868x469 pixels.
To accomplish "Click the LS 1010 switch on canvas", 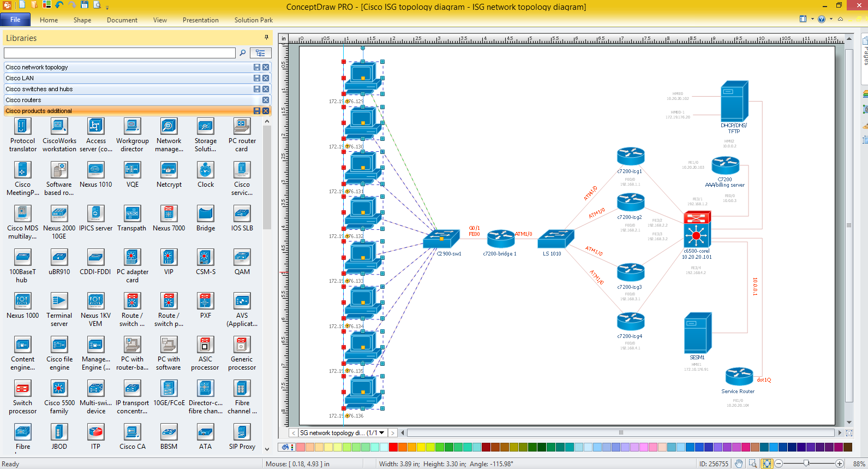I will [x=555, y=239].
